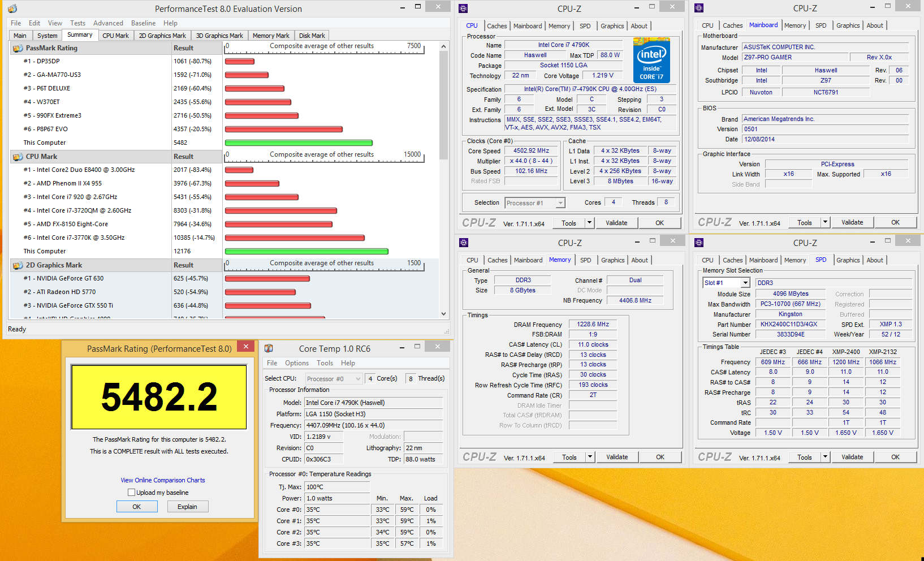Click Tj. Max 100°C field
The height and width of the screenshot is (561, 924).
click(337, 487)
